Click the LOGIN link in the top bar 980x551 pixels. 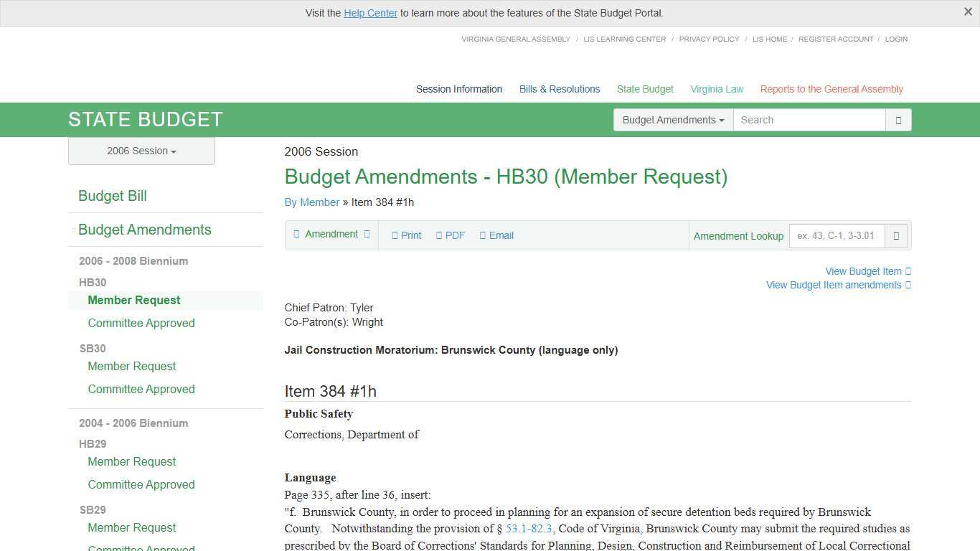(x=895, y=39)
